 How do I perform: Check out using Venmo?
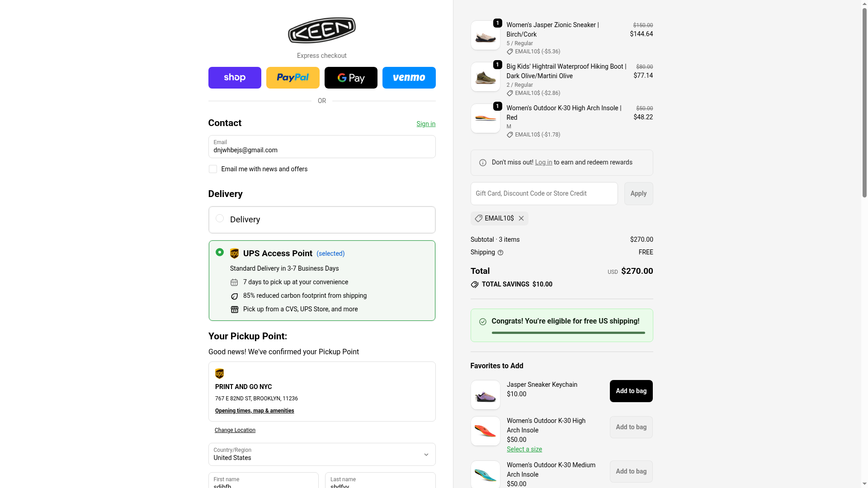point(409,78)
